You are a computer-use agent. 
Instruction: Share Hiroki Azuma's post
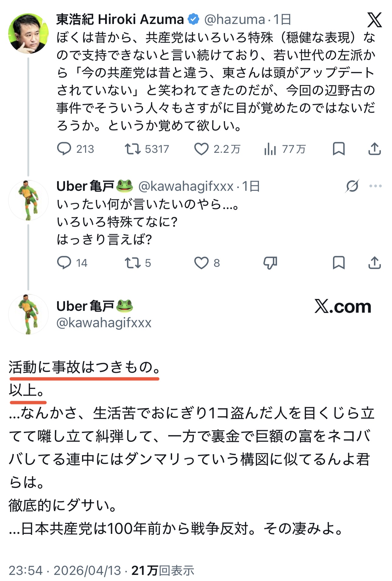374,149
